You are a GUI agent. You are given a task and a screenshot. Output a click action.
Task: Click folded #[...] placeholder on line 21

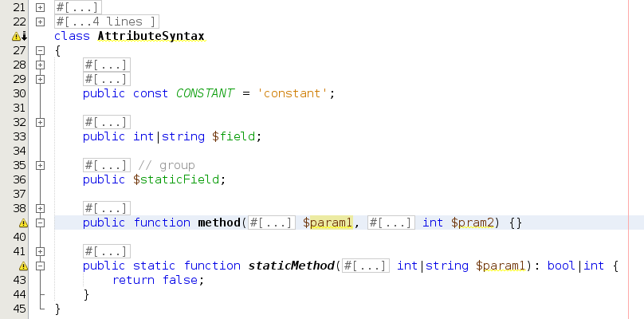click(78, 7)
